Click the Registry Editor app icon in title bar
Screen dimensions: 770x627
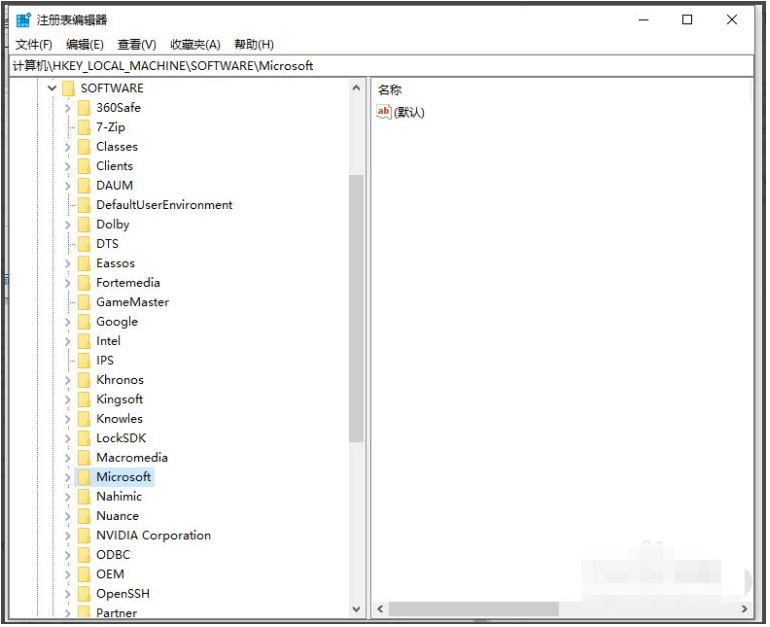(x=23, y=20)
